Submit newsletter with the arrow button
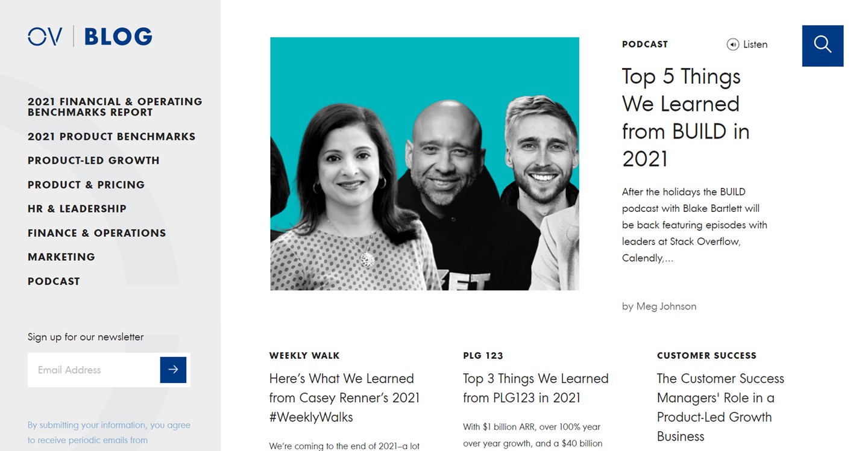 (x=173, y=370)
